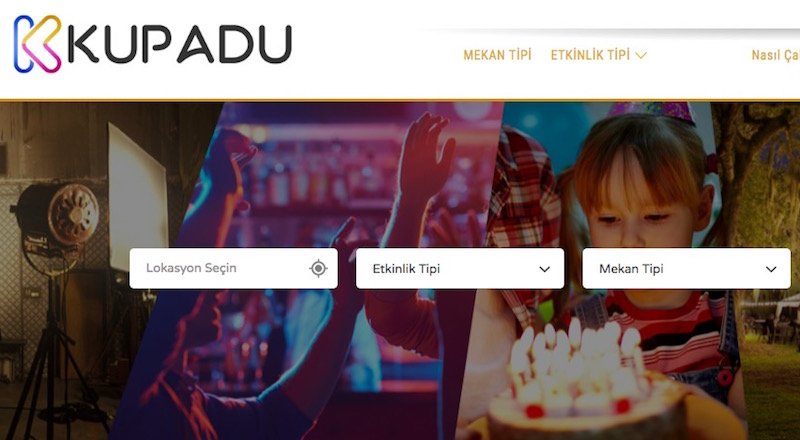Expand the chevron beside ETKİNLİK TİPİ
This screenshot has width=800, height=440.
(x=641, y=55)
